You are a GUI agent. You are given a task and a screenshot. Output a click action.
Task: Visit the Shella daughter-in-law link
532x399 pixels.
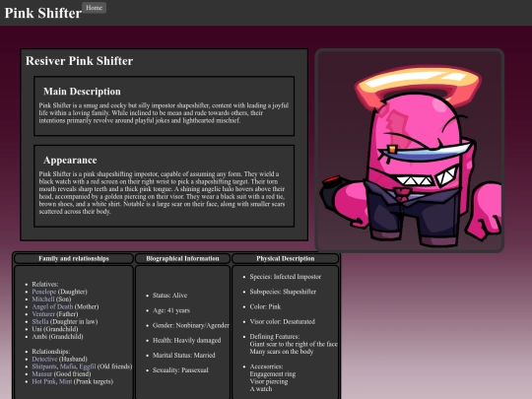40,321
